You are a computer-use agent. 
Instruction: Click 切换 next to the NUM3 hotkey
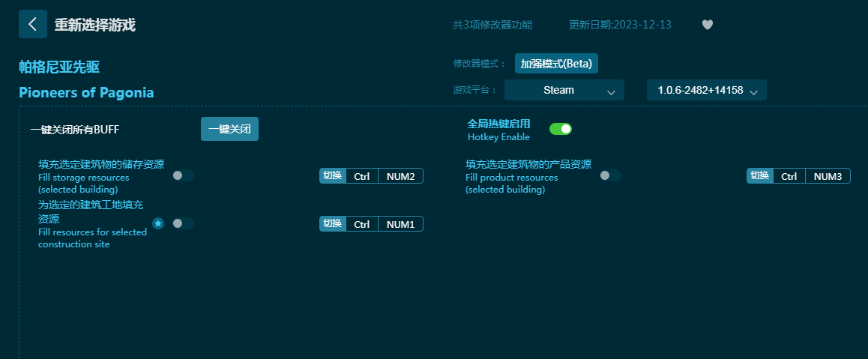[759, 176]
